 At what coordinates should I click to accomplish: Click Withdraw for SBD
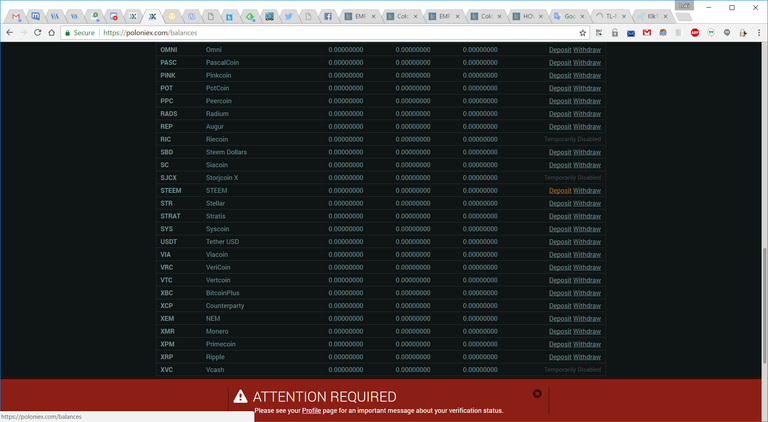coord(587,152)
